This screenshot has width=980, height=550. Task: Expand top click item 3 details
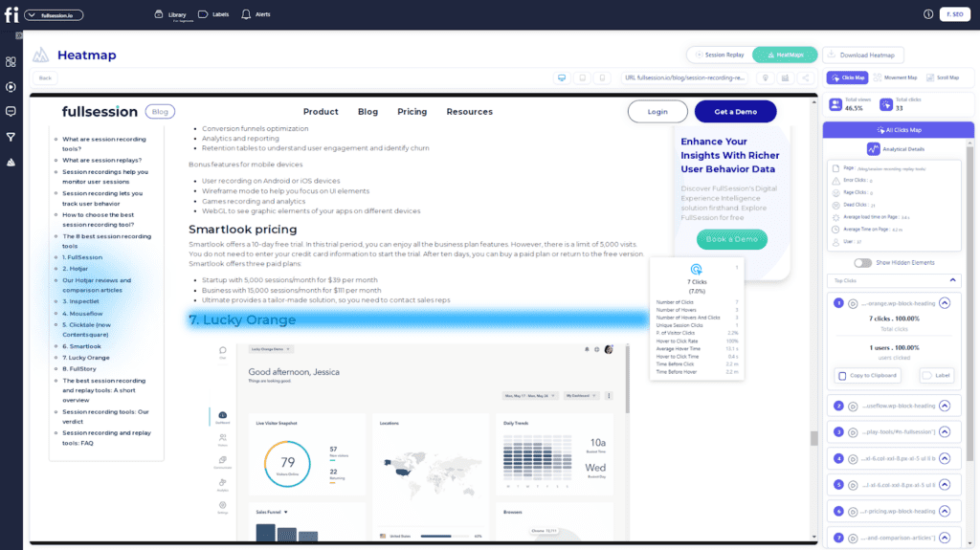click(x=945, y=432)
